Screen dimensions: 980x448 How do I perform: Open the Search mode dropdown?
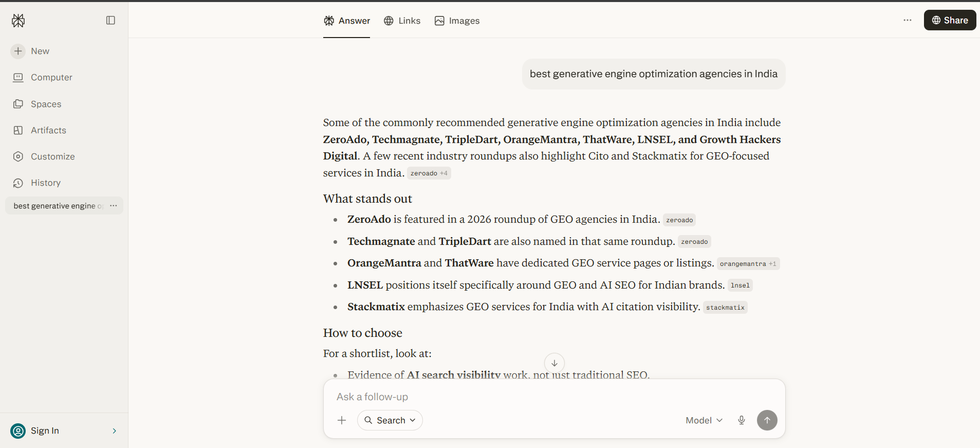click(x=390, y=420)
